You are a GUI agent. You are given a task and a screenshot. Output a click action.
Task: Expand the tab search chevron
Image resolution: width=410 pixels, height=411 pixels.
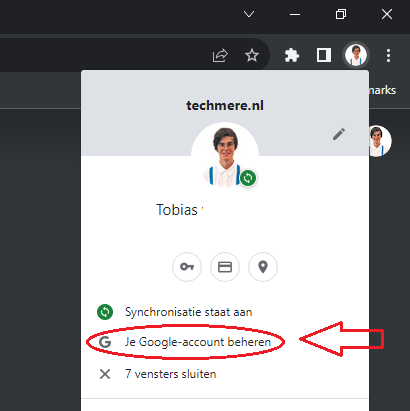pyautogui.click(x=249, y=14)
